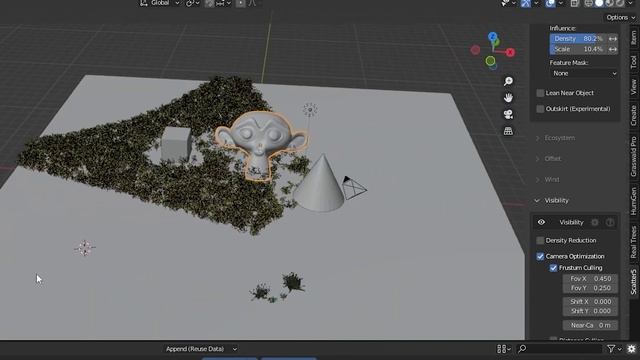The width and height of the screenshot is (640, 360).
Task: Enable Outskirt (Experimental) checkbox
Action: click(540, 109)
